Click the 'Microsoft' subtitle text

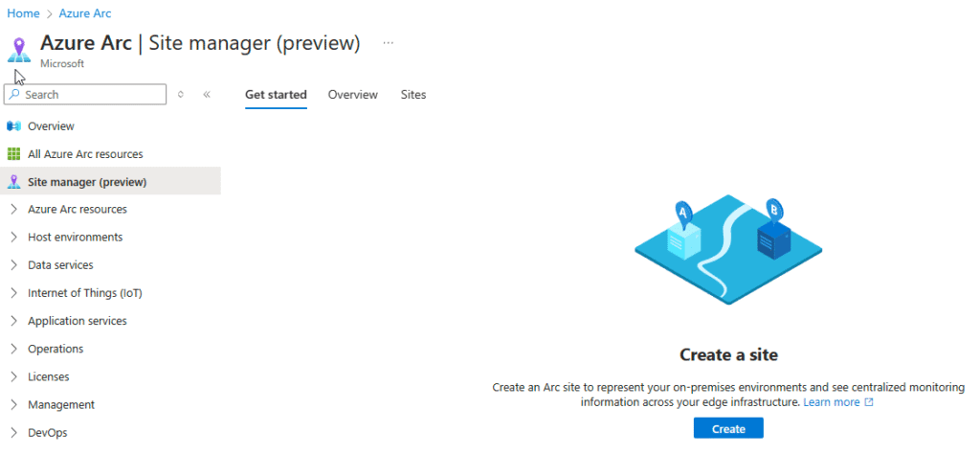point(62,64)
